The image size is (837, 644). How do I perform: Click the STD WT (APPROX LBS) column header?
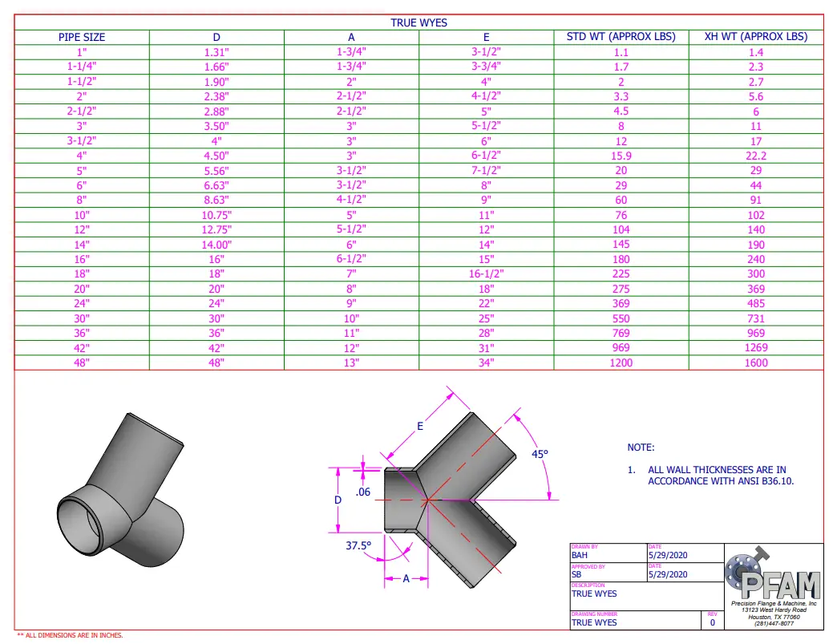coord(621,37)
